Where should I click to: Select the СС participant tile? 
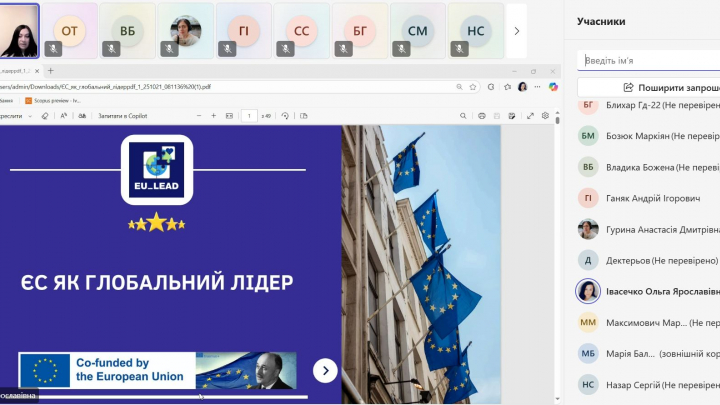[302, 31]
